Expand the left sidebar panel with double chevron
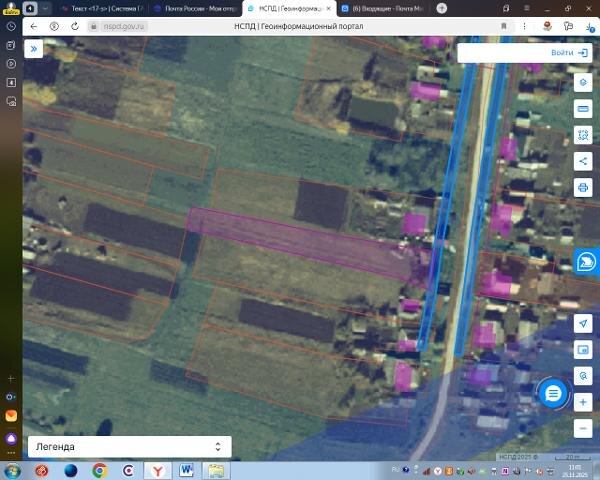 point(34,49)
